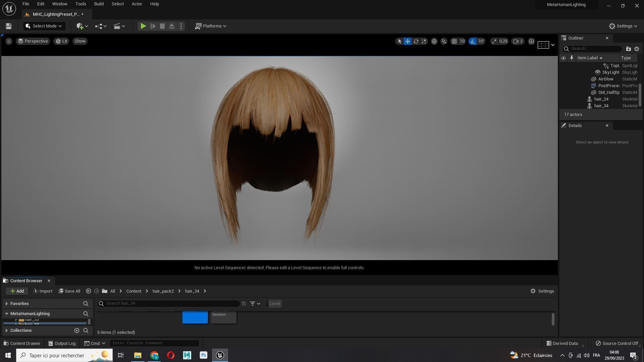Image resolution: width=644 pixels, height=362 pixels.
Task: Toggle the Outliner visibility eye column header
Action: [563, 58]
